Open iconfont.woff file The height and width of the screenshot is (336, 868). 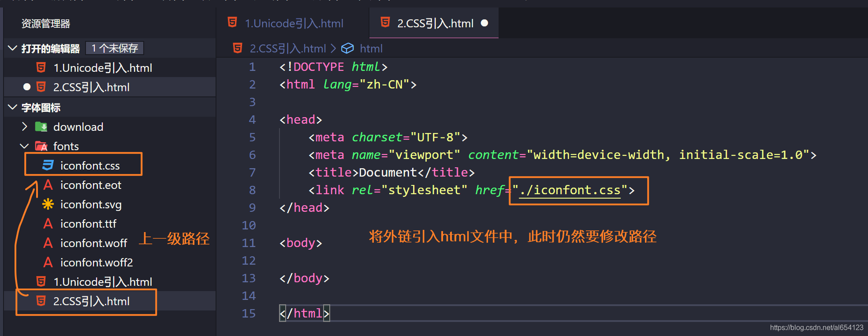[x=93, y=243]
